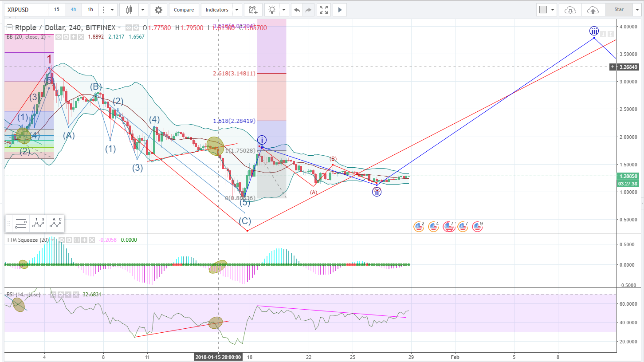Toggle visibility of BB indicator eye icon
This screenshot has width=644, height=362.
click(59, 37)
